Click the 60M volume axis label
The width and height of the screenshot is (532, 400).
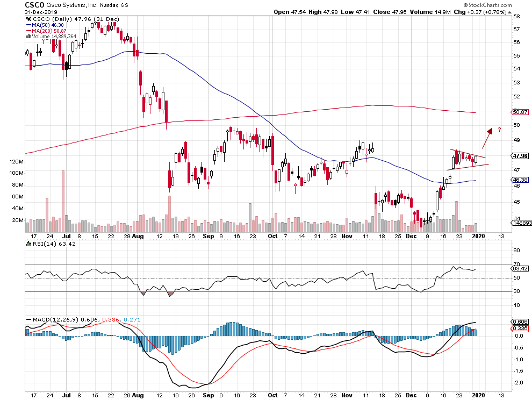pyautogui.click(x=18, y=197)
